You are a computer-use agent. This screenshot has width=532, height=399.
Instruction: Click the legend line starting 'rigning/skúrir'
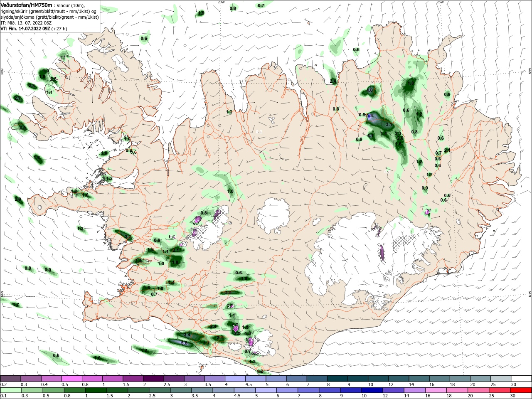coord(49,11)
